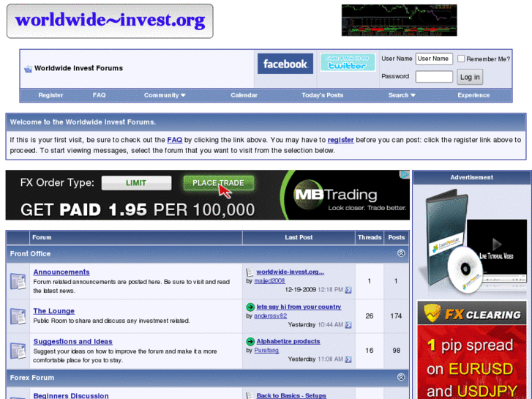Click the folder icon beside Worldwide Invest Forums

(x=28, y=69)
